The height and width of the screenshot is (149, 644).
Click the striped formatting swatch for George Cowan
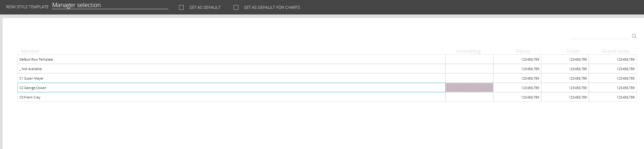[469, 88]
